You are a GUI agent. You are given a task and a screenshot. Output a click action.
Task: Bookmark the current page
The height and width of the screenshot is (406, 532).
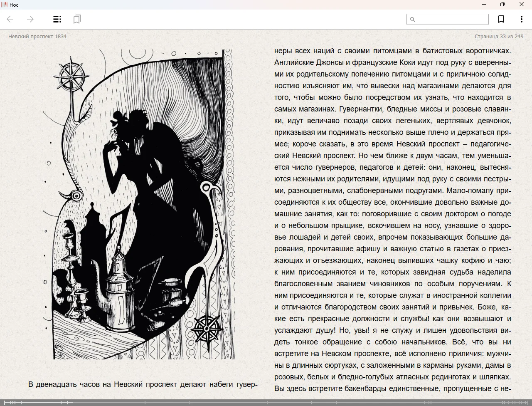click(x=501, y=19)
